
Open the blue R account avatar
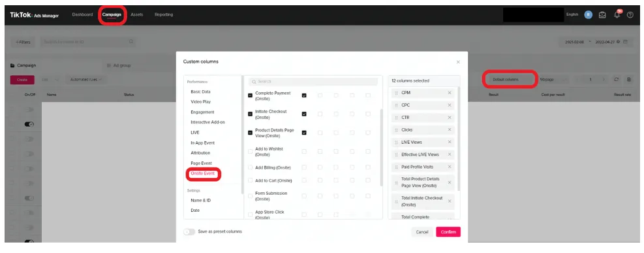tap(589, 15)
